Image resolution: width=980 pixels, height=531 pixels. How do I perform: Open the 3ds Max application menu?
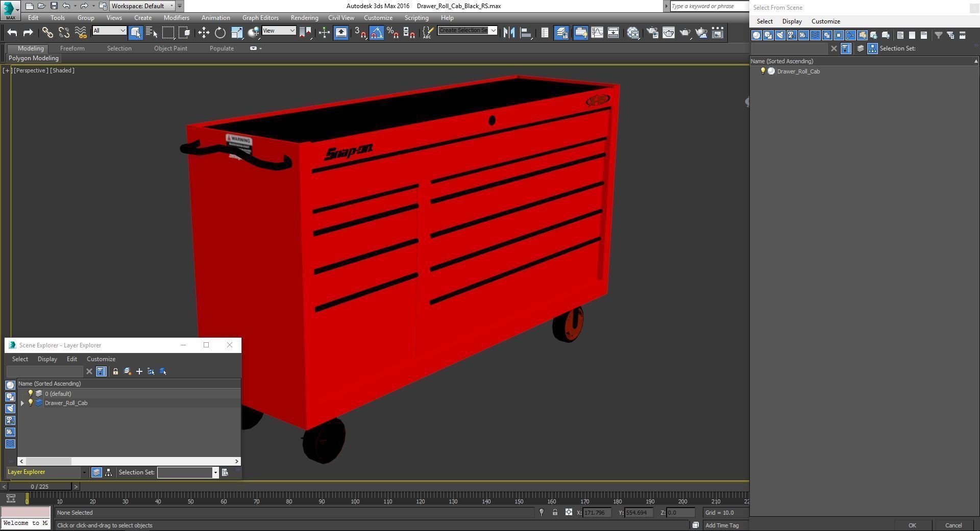pyautogui.click(x=10, y=10)
